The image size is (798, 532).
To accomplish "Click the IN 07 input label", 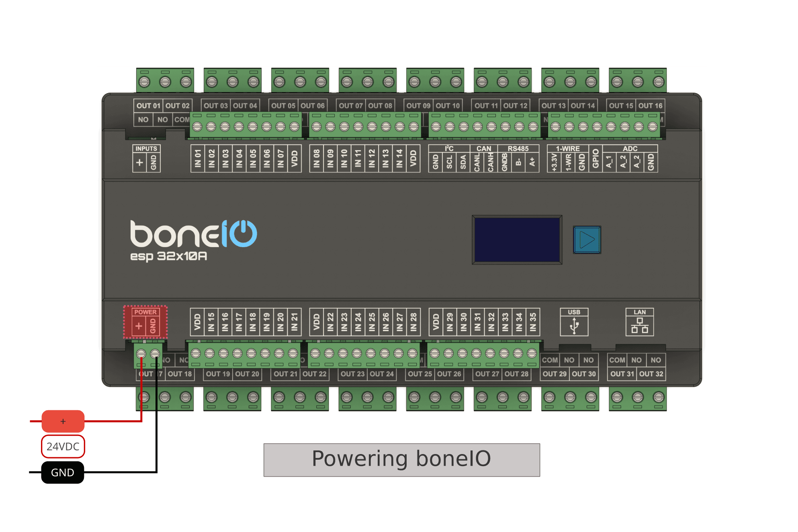I will click(x=280, y=158).
